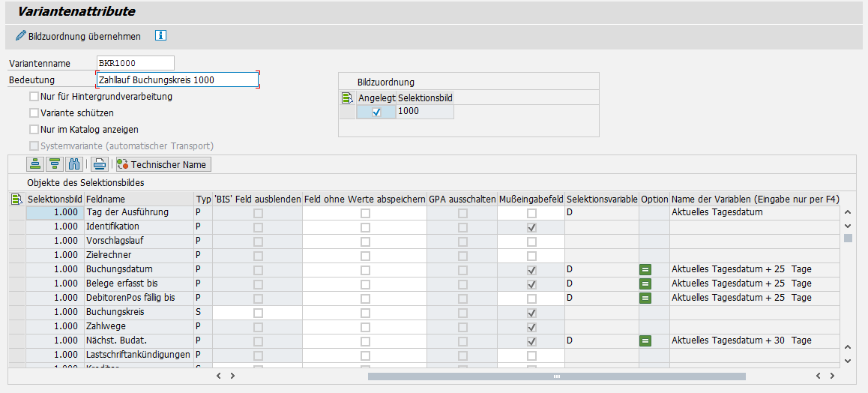
Task: Click the 'Selektionsvariable' column header
Action: pyautogui.click(x=602, y=199)
